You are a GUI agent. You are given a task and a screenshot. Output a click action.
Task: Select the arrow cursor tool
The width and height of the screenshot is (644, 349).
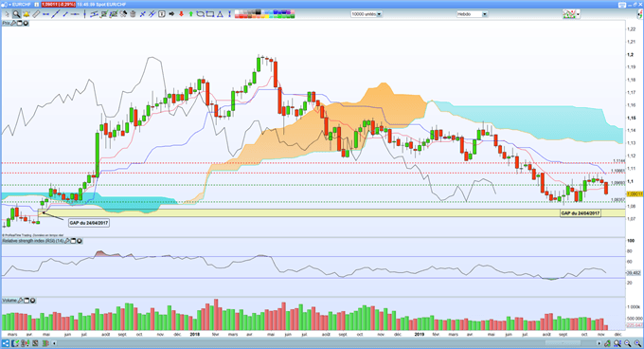(7, 14)
